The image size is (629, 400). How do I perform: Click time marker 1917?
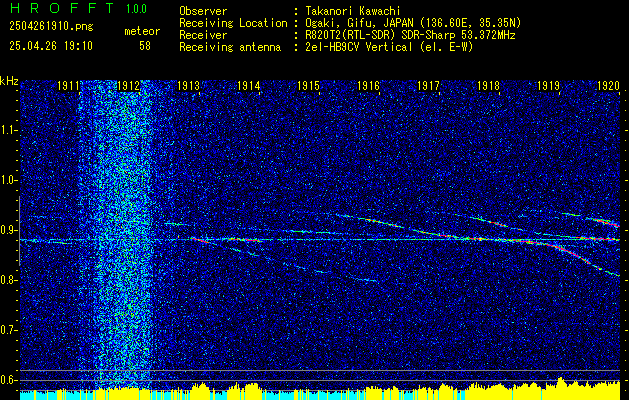[428, 85]
